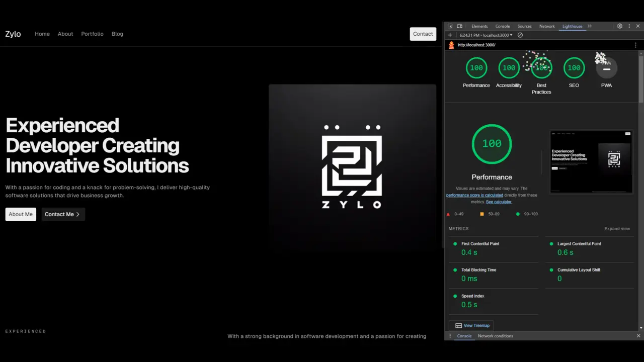Open DevTools settings gear
This screenshot has height=362, width=644.
(x=620, y=26)
